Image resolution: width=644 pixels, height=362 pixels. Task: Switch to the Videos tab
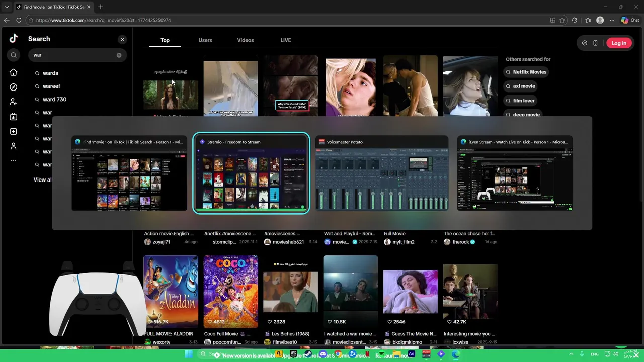tap(246, 40)
